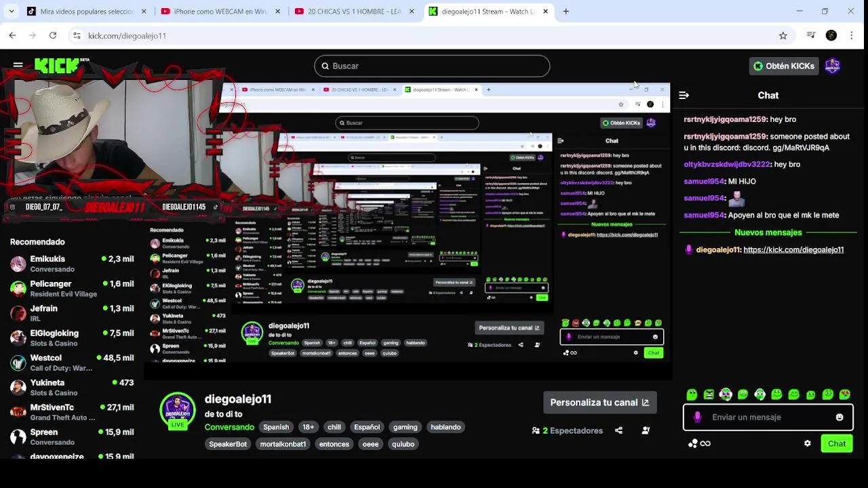Insert the first green blob emote
The image size is (868, 488).
coord(692,394)
